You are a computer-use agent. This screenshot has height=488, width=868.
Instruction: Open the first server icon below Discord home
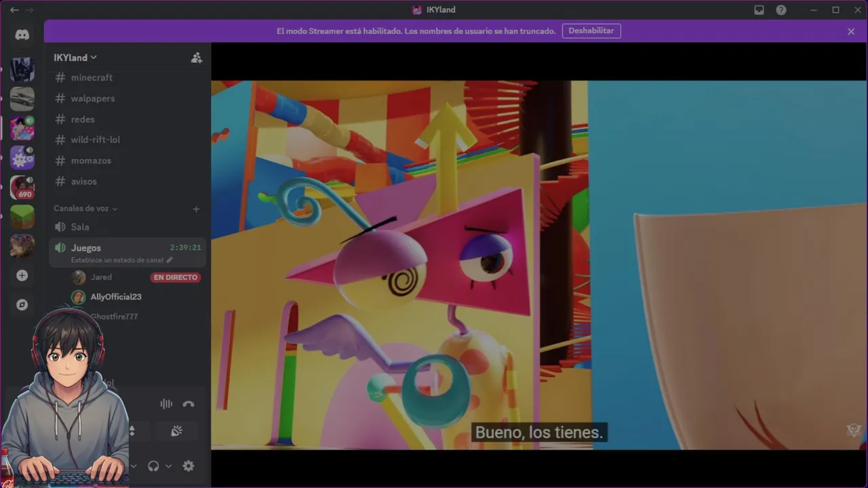click(22, 69)
